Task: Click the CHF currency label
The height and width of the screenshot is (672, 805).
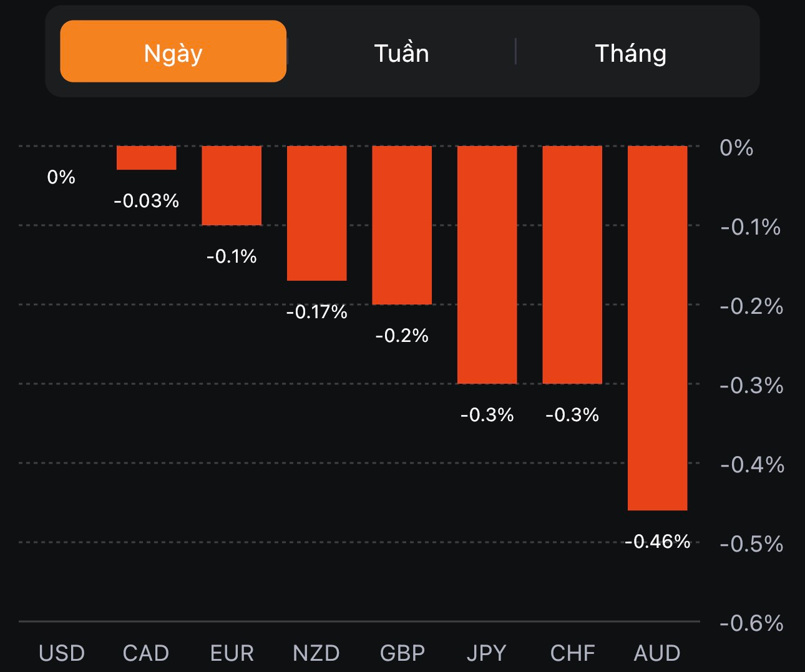Action: (x=572, y=653)
